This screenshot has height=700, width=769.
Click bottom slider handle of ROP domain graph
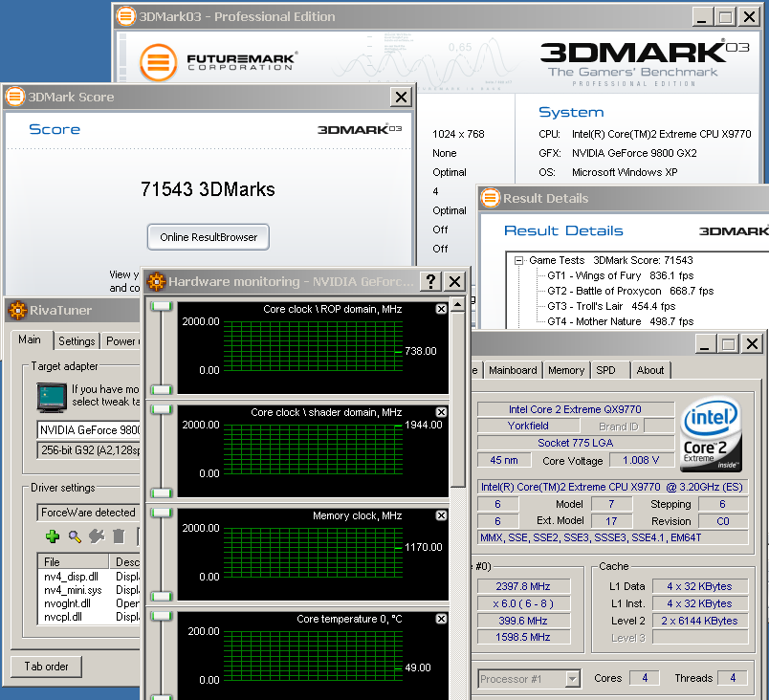pos(162,390)
